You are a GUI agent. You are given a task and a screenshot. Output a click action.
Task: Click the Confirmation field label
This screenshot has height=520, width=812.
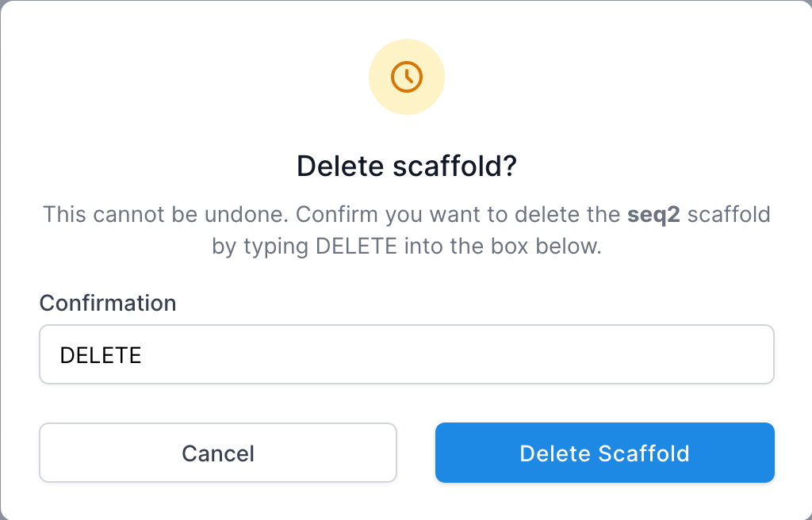[108, 303]
